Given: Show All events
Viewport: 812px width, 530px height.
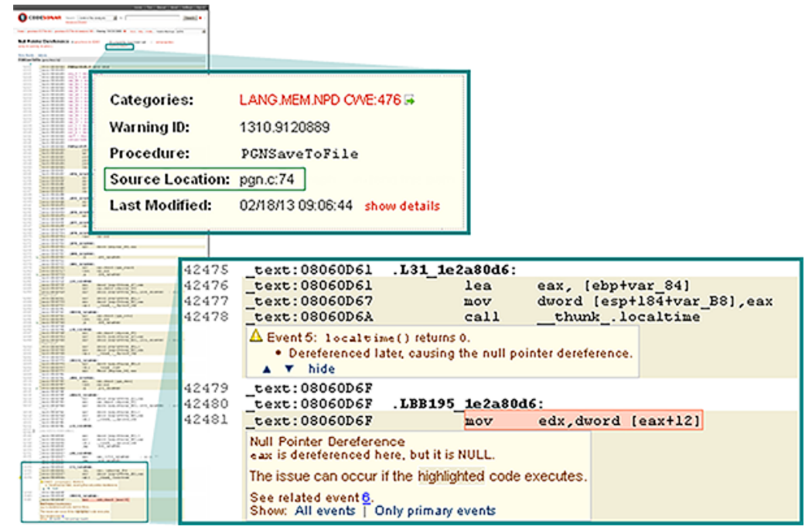Looking at the screenshot, I should (x=325, y=511).
